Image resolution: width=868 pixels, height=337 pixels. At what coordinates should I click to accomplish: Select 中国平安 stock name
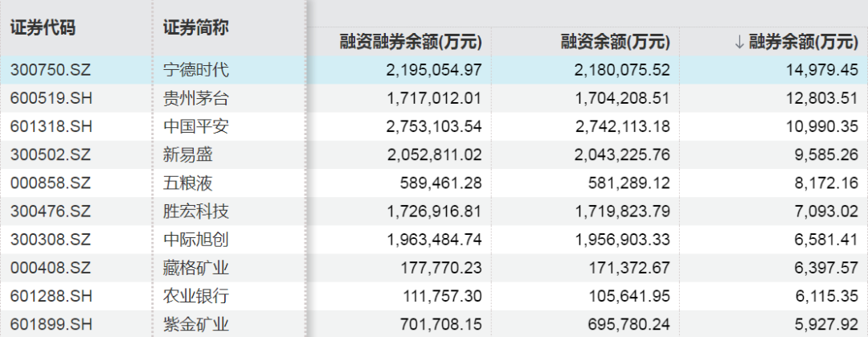tap(195, 126)
